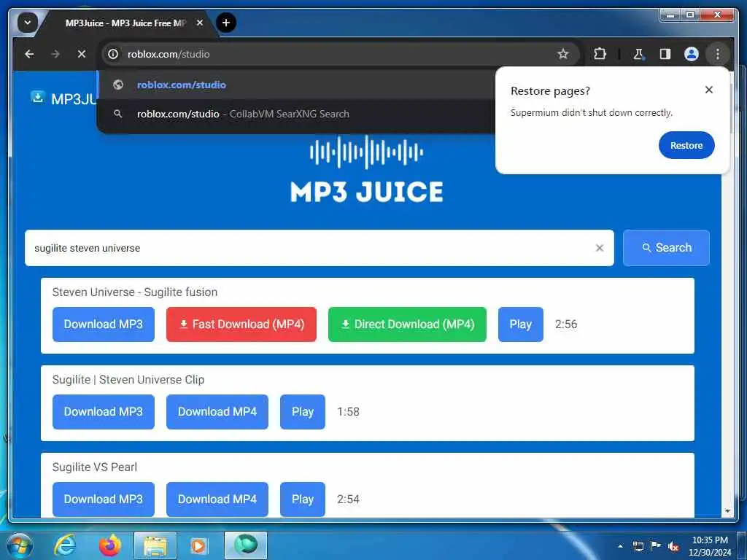The height and width of the screenshot is (560, 747).
Task: Go back to the previous page
Action: (x=29, y=54)
